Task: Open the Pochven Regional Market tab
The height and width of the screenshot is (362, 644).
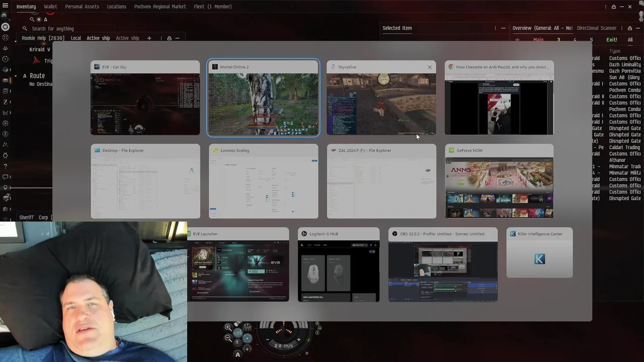Action: (x=160, y=7)
